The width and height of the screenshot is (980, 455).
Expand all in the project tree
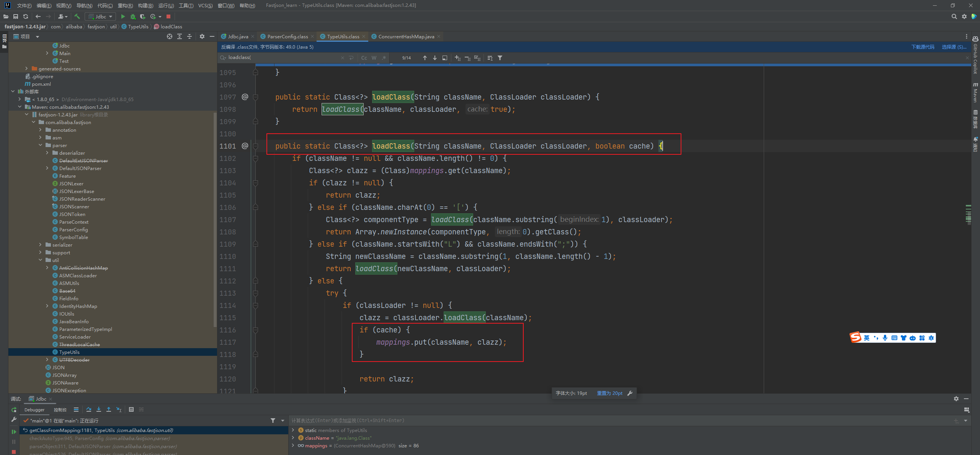pyautogui.click(x=180, y=36)
